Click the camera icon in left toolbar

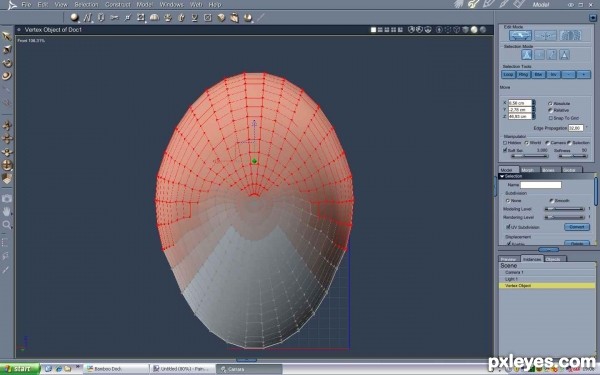[x=7, y=198]
